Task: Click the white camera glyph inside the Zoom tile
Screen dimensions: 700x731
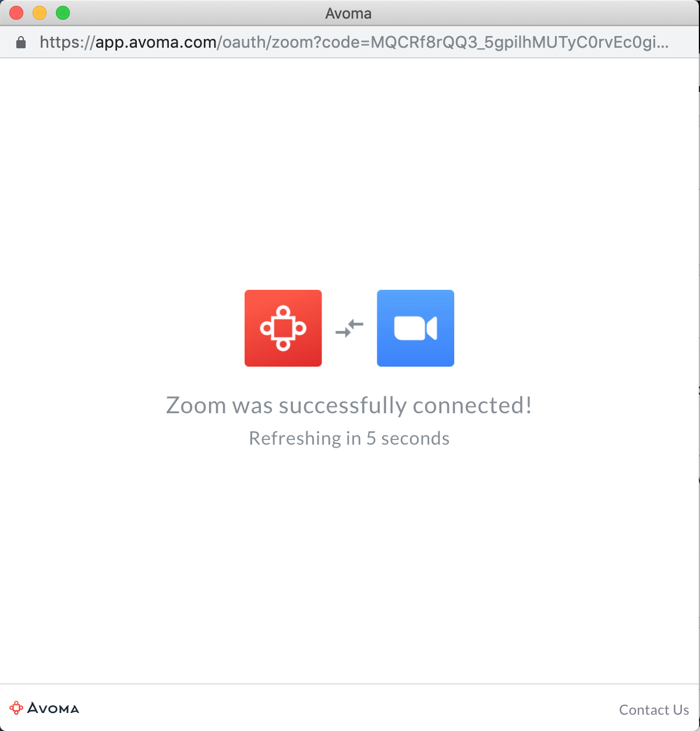Action: (415, 328)
